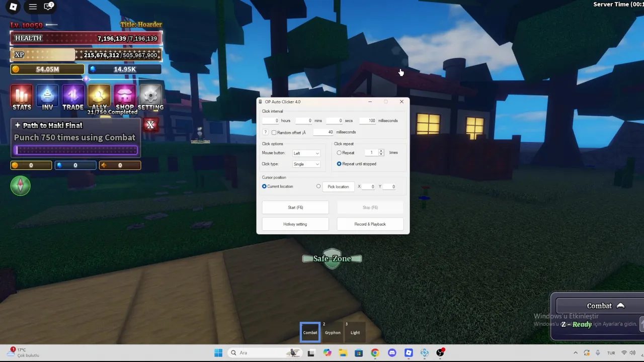
Task: Open the weather widget 17°C
Action: point(23,352)
